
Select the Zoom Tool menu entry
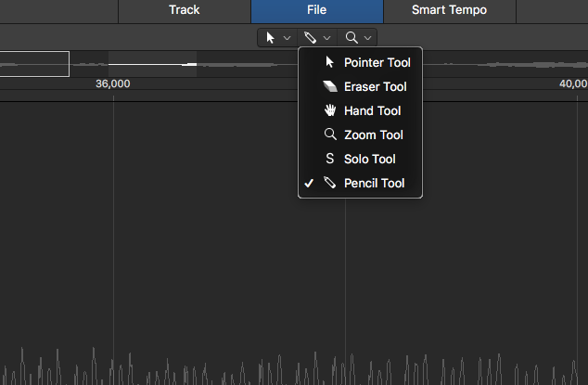[373, 135]
